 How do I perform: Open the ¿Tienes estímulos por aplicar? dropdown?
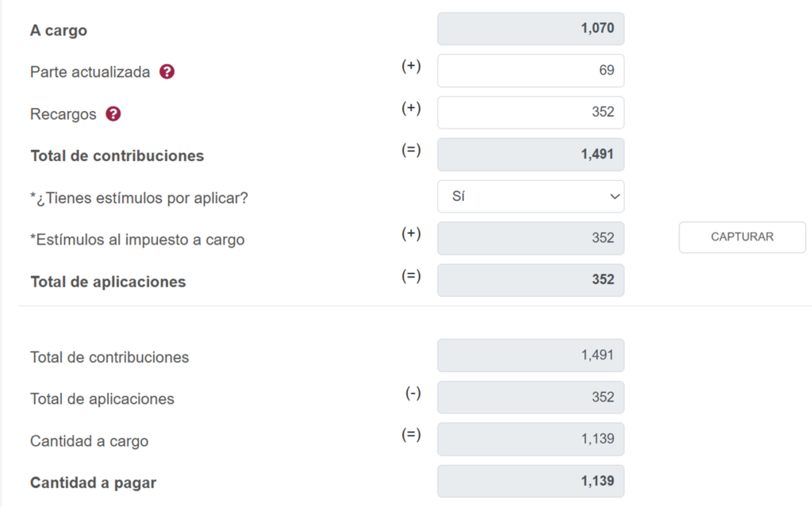(x=530, y=197)
